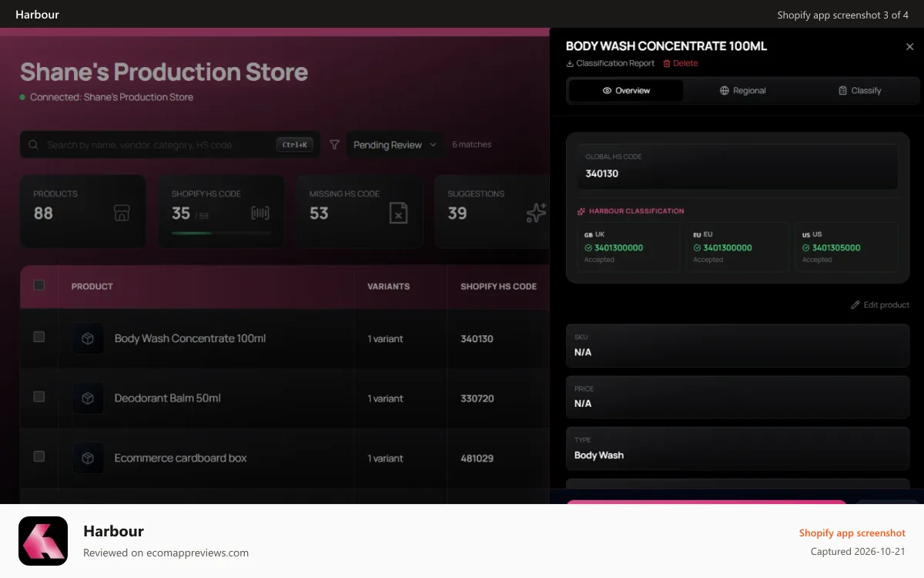Open the Pending Review filter dropdown
Viewport: 924px width, 578px height.
(394, 145)
